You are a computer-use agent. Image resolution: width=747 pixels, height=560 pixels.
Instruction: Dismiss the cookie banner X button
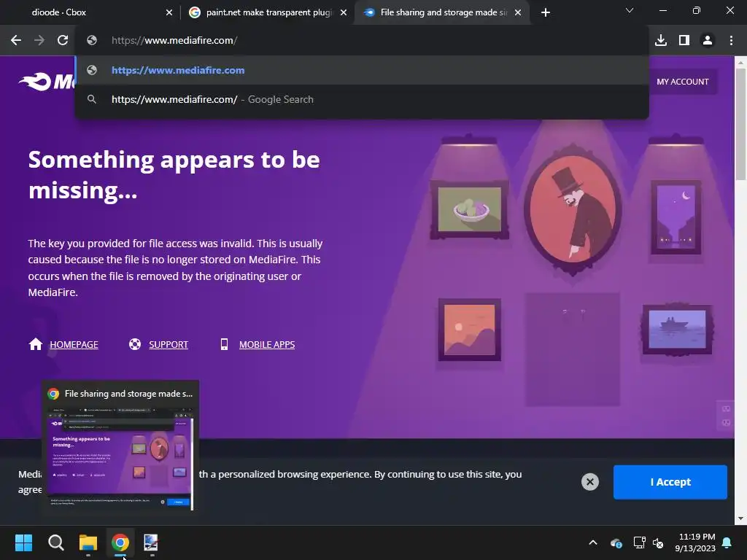pos(589,482)
